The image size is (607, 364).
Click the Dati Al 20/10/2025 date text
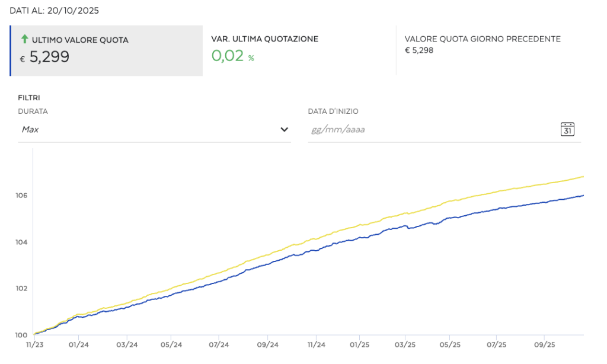pyautogui.click(x=54, y=10)
